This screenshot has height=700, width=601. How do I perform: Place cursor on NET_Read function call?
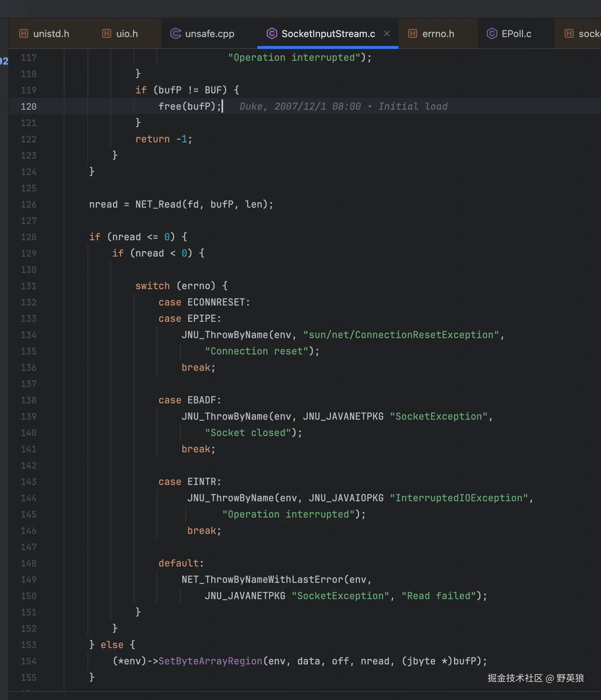[158, 204]
